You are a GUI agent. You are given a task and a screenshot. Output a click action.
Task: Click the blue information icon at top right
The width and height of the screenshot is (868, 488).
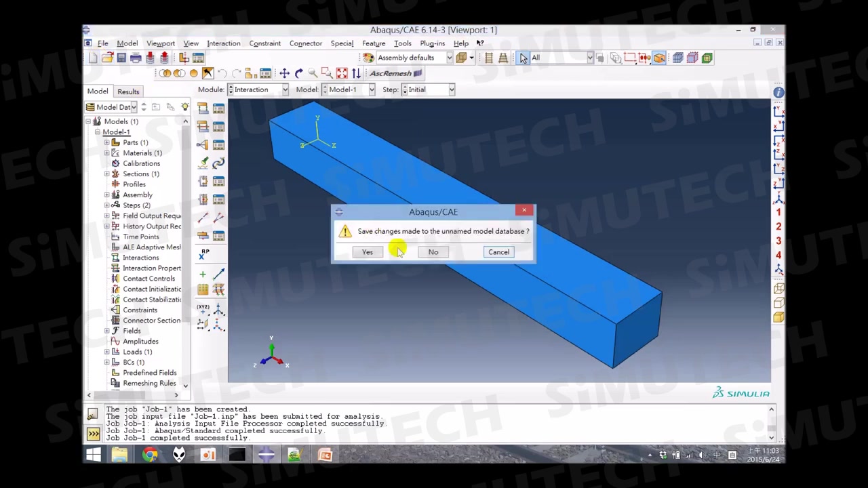(778, 92)
